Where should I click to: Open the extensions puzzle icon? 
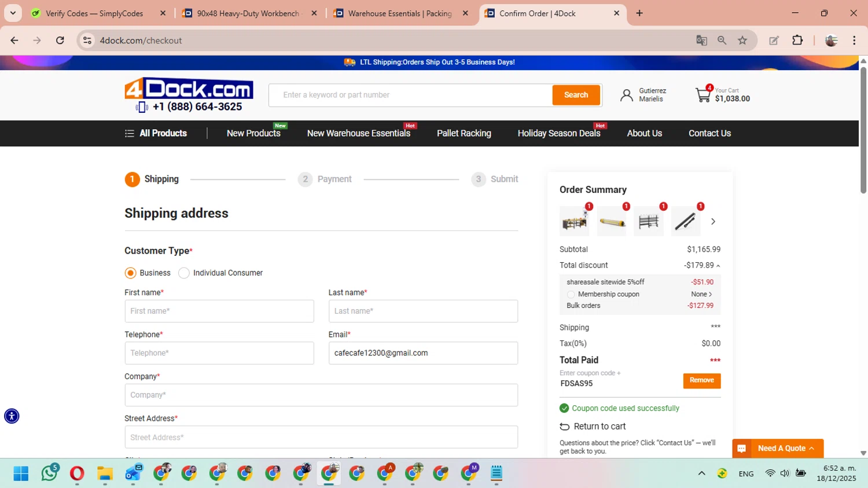click(x=797, y=40)
